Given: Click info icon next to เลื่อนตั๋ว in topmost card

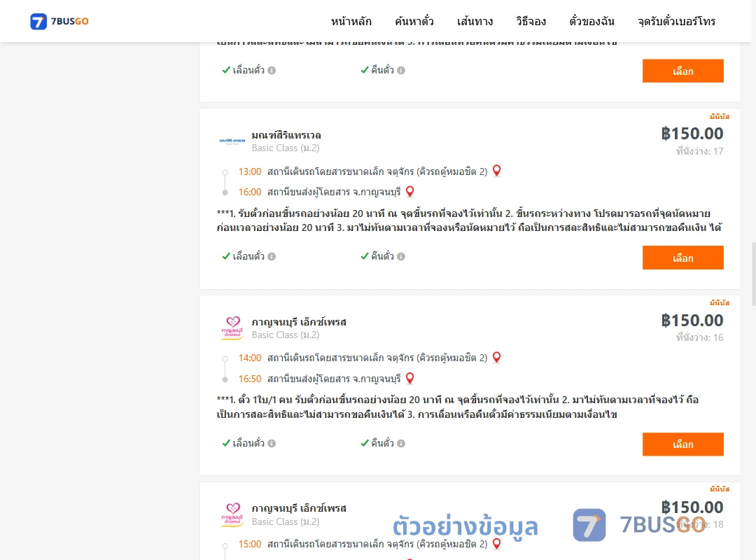Looking at the screenshot, I should click(272, 71).
